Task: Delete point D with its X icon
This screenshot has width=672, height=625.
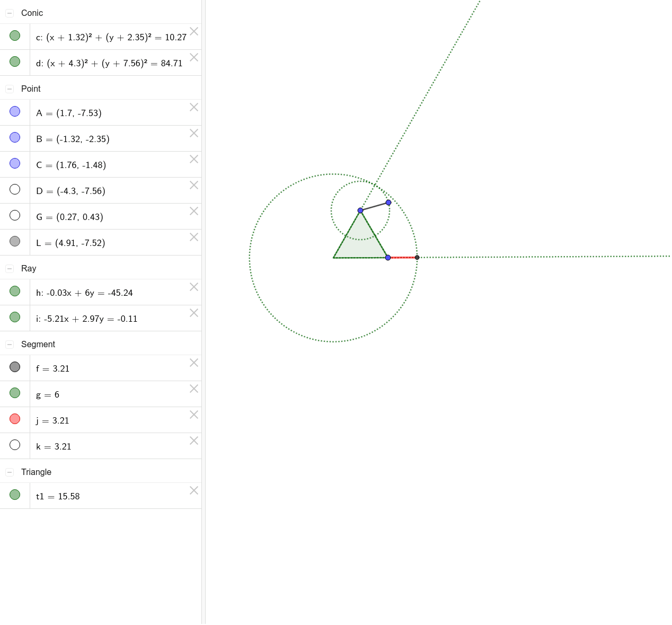Action: 194,185
